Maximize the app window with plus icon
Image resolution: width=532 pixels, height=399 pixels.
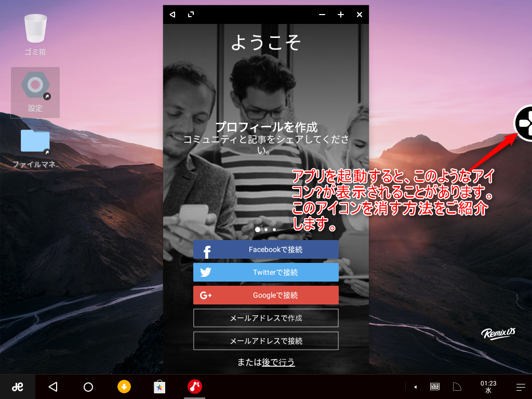coord(341,15)
